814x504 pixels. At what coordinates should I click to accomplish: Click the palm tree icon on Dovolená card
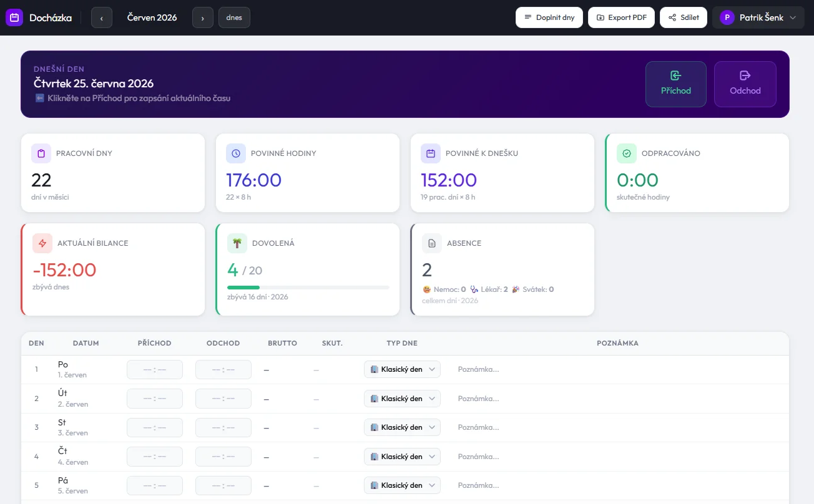tap(237, 243)
